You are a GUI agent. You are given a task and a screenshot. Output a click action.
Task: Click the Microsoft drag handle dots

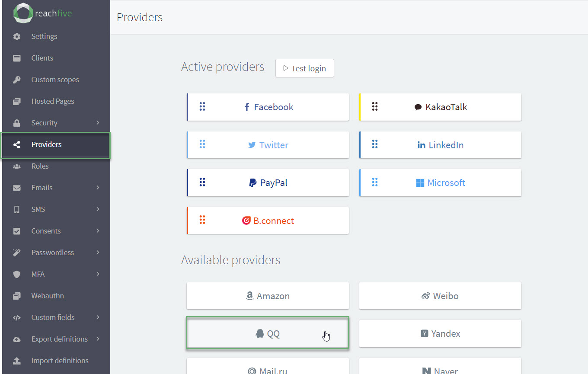tap(375, 182)
